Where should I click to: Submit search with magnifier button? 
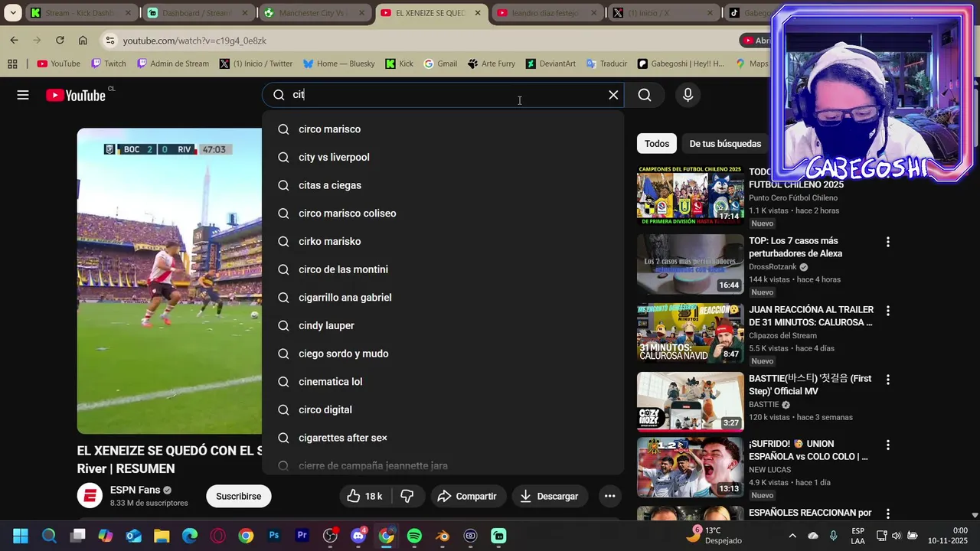(645, 95)
